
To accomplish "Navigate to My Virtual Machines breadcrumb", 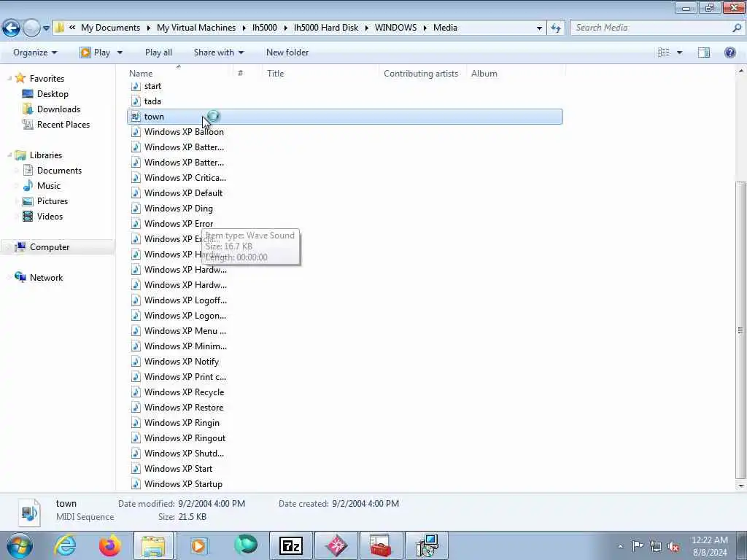I will pos(196,28).
